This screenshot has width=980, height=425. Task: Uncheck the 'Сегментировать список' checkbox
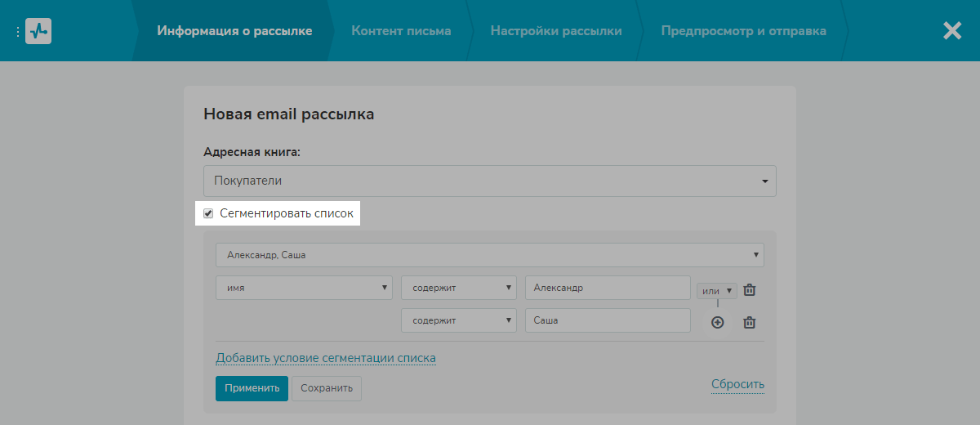click(x=208, y=213)
